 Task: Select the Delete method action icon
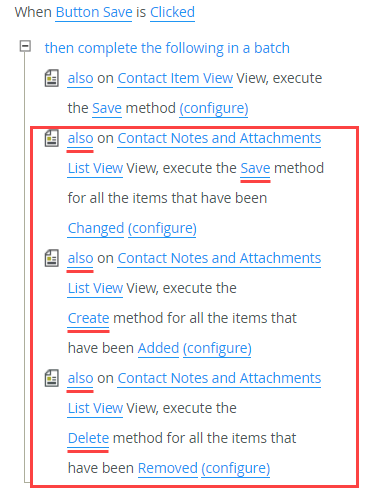click(x=52, y=378)
